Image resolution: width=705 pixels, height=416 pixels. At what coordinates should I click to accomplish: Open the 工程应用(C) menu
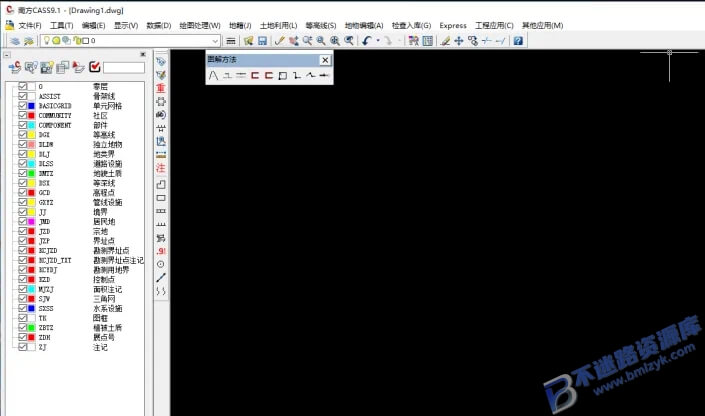(494, 26)
